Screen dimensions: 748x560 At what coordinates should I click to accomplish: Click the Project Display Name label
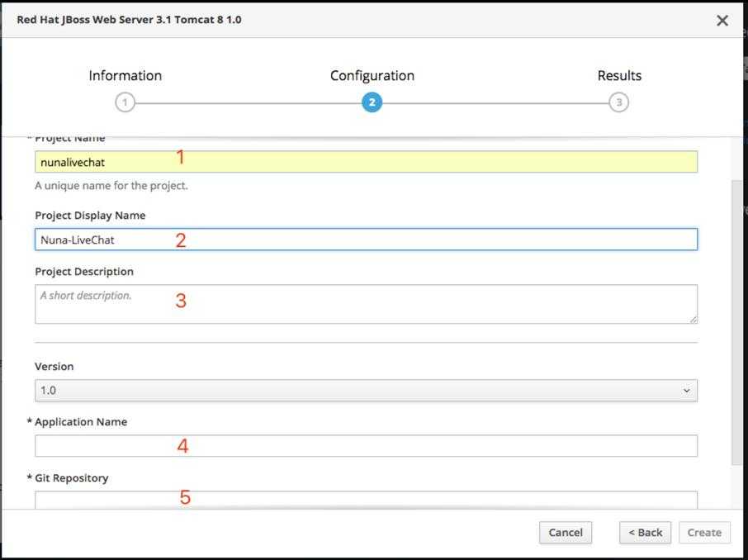click(90, 216)
